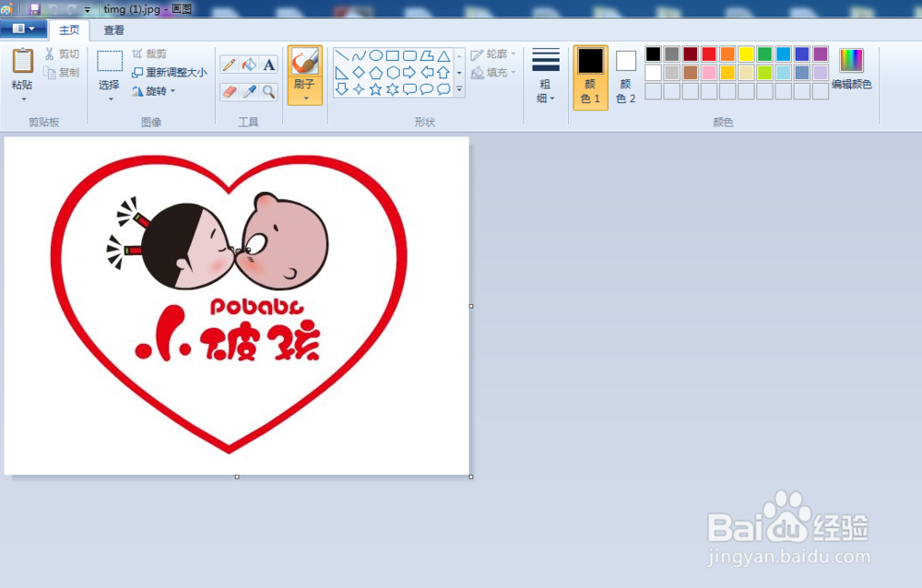This screenshot has width=922, height=588.
Task: Choose the Rounded rectangle shape
Action: click(x=410, y=56)
